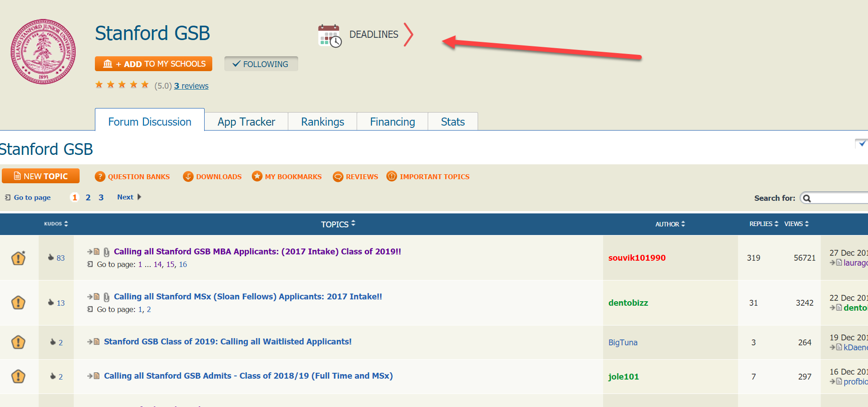
Task: Open MY BOOKMARKS link
Action: tap(293, 177)
